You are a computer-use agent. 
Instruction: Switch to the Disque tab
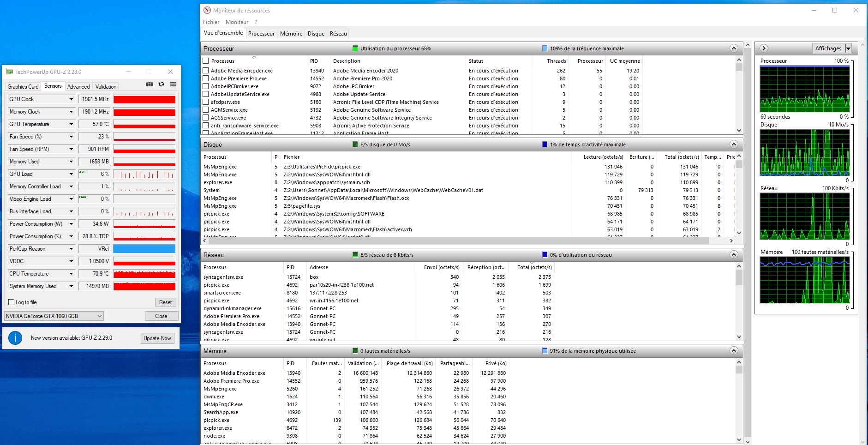316,34
